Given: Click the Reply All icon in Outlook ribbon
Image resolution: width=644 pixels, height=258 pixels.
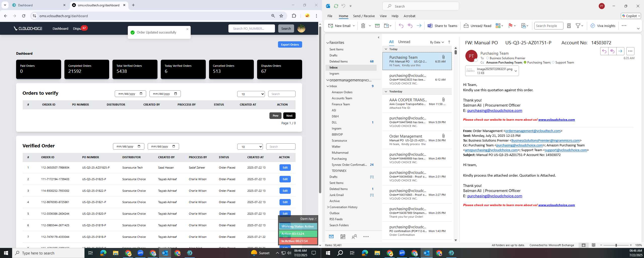Looking at the screenshot, I should tap(410, 26).
